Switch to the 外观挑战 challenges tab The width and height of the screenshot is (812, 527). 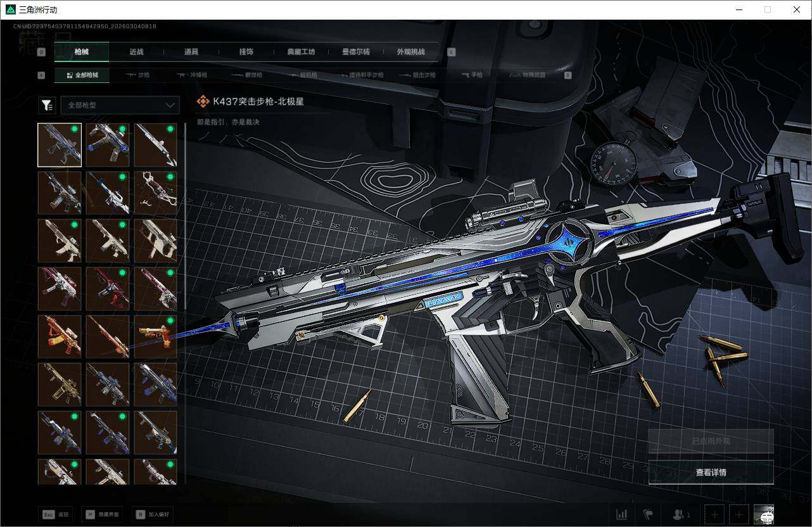[411, 52]
